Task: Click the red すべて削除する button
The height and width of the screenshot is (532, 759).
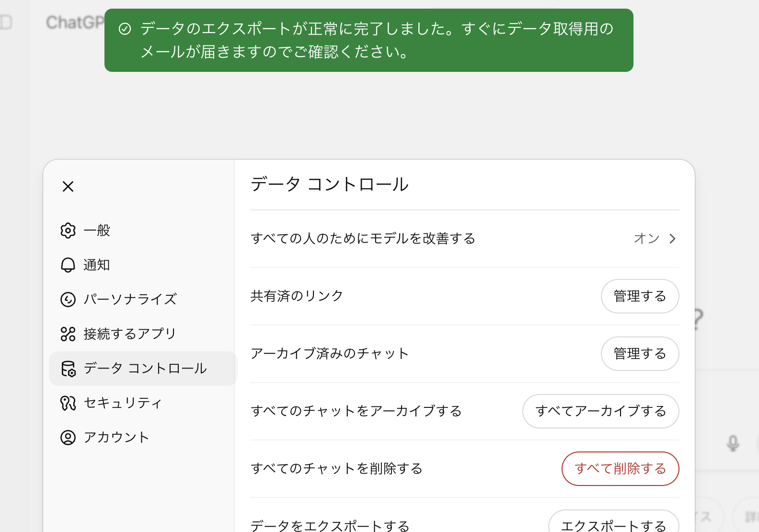Action: click(x=620, y=469)
